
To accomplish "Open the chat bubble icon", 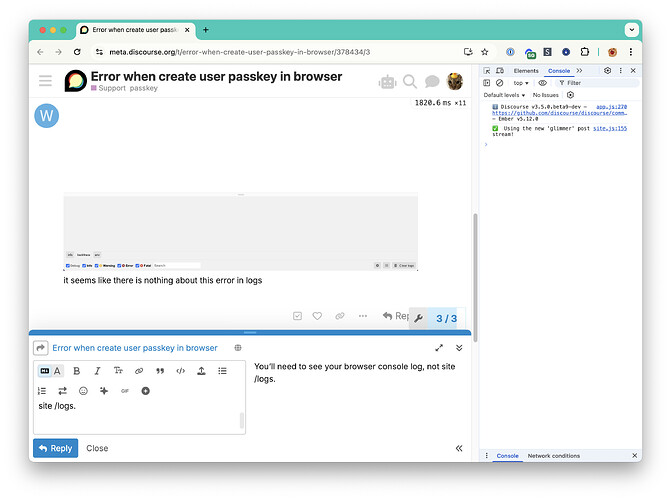I will pos(432,81).
